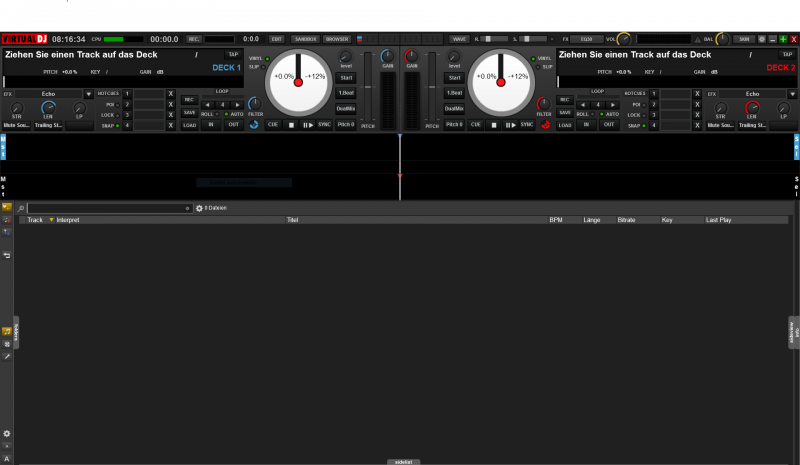Toggle SNAP indicator on Deck 1
Viewport: 800px width, 465px height.
[118, 126]
